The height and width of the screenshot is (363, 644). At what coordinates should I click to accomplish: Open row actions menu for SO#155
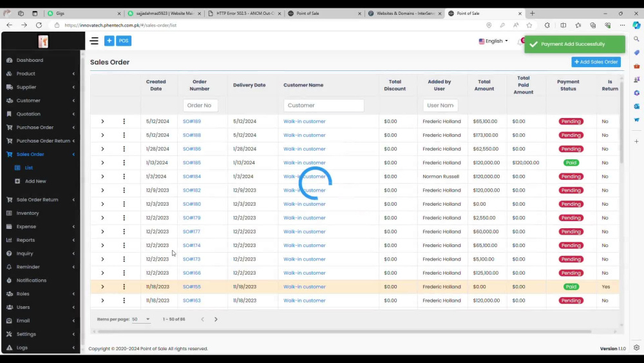pyautogui.click(x=124, y=286)
